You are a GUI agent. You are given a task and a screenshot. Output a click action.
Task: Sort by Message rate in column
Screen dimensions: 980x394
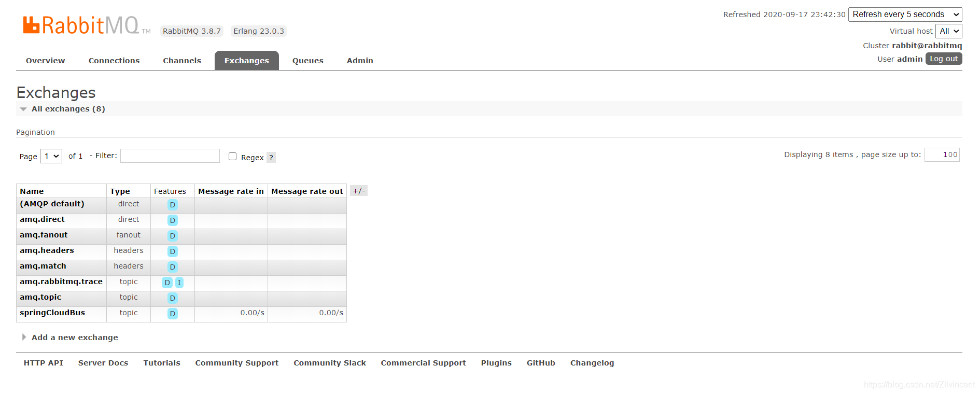tap(231, 191)
